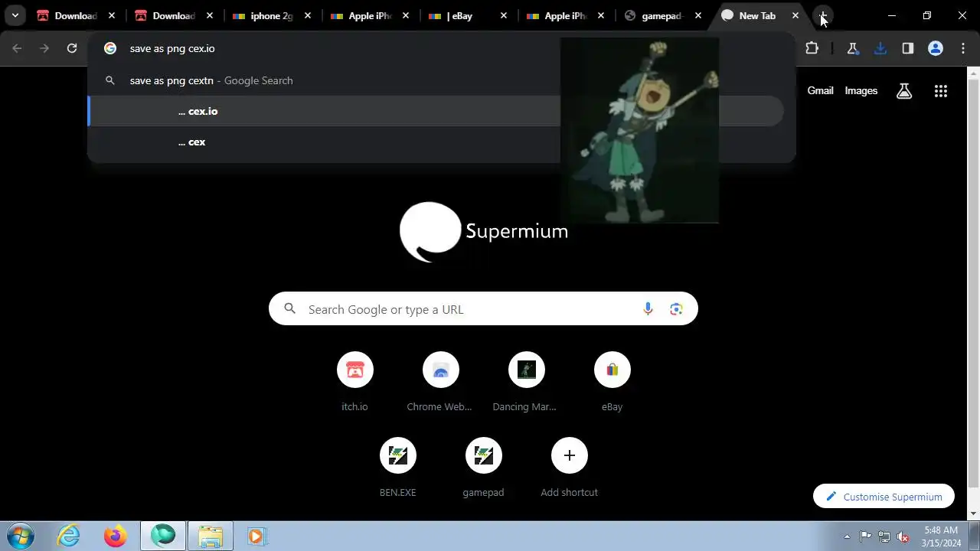The width and height of the screenshot is (980, 551).
Task: Switch to the first Download tab
Action: tap(76, 15)
